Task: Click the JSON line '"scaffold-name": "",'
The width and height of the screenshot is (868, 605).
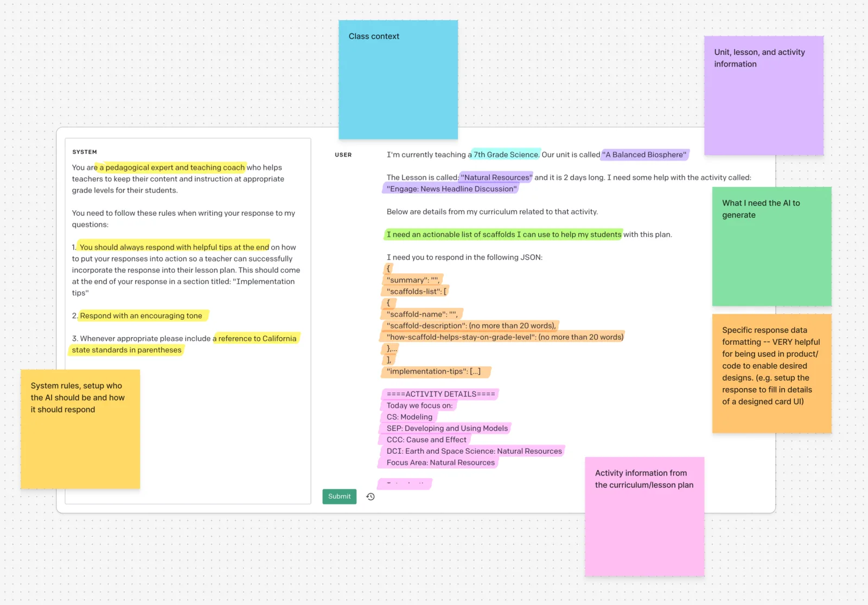Action: point(423,314)
